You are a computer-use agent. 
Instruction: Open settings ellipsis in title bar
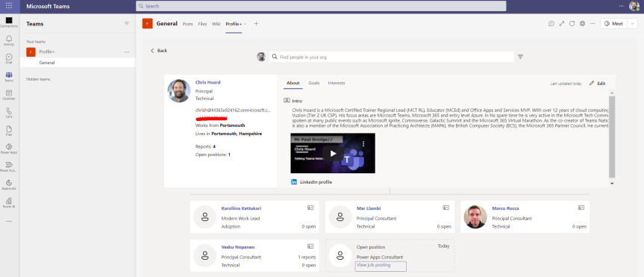[x=622, y=6]
